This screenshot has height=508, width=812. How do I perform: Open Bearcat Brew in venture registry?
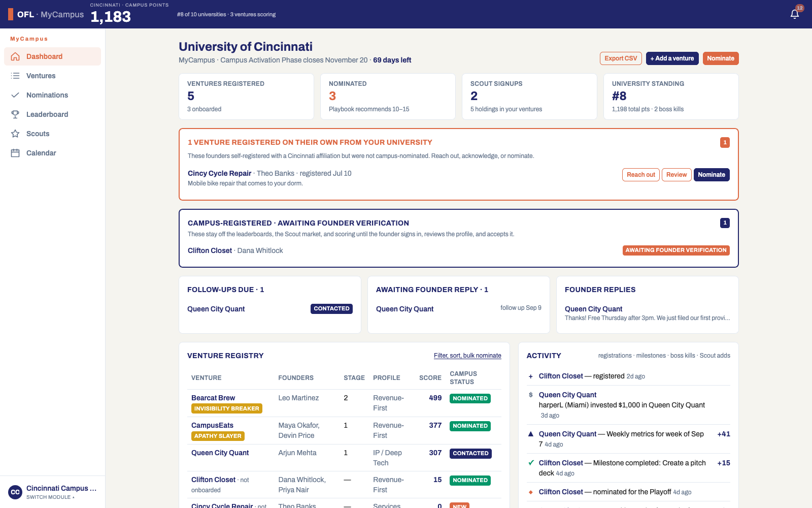click(x=213, y=398)
